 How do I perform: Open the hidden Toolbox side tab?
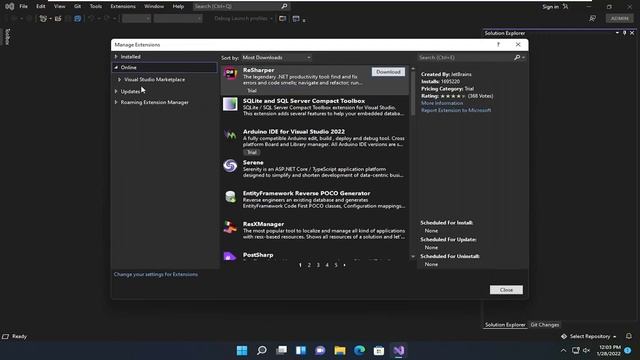pos(7,37)
